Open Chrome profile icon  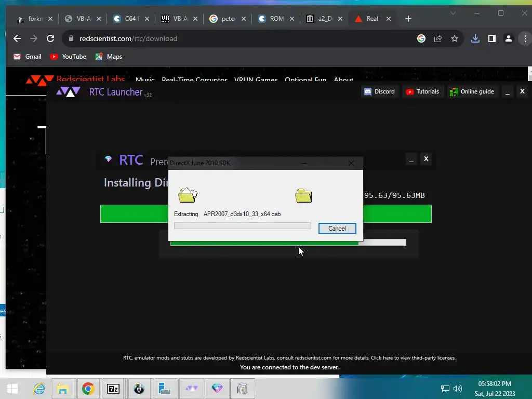[x=508, y=38]
